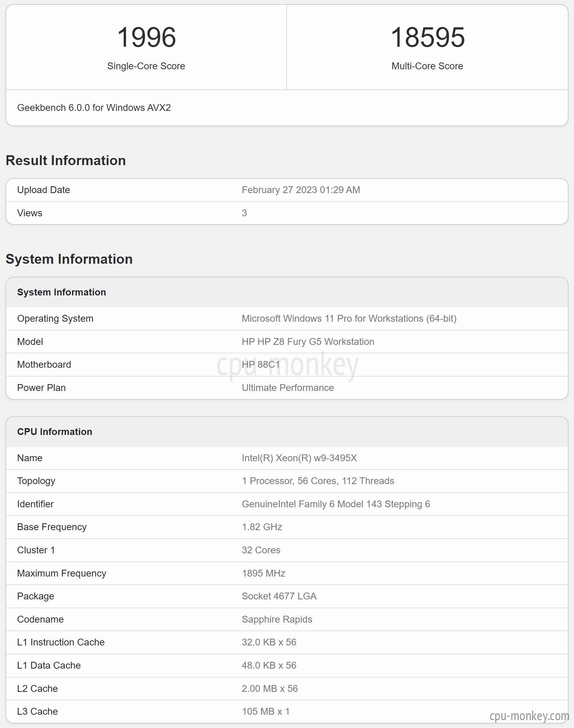Click the Operating System label
574x728 pixels.
coord(55,318)
